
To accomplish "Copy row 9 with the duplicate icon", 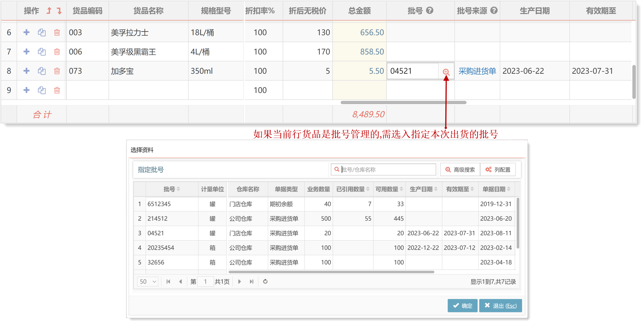I will click(x=42, y=90).
